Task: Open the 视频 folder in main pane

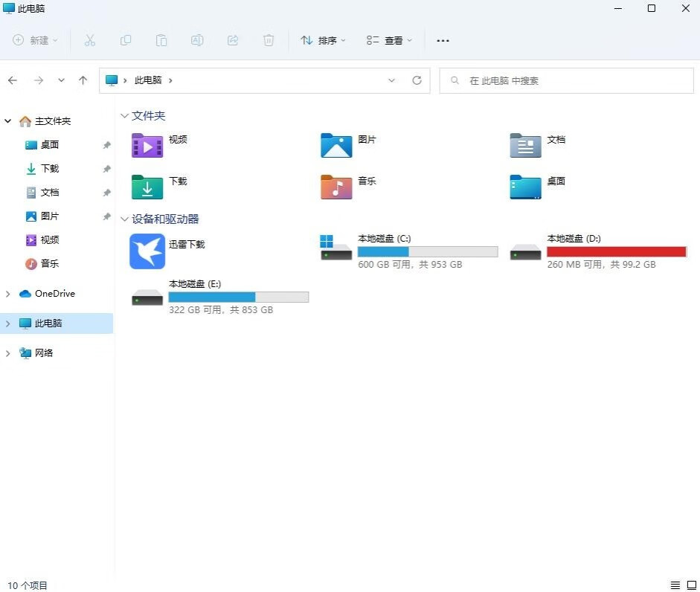Action: 147,145
